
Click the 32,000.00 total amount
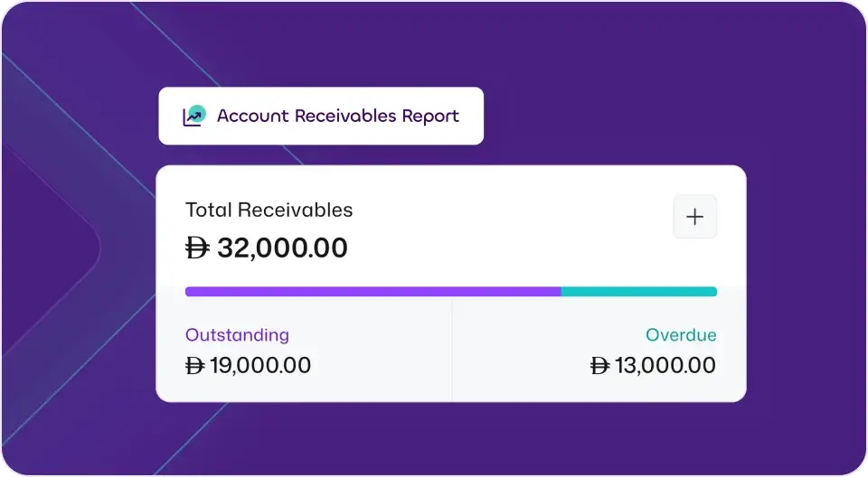click(x=281, y=248)
